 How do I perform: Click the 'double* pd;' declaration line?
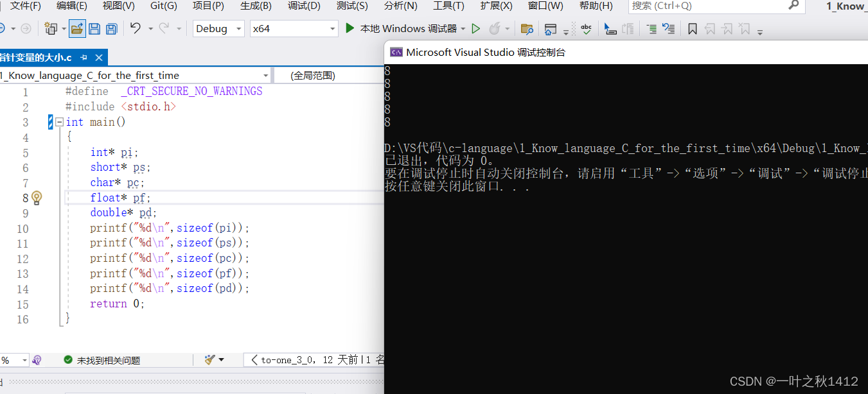pyautogui.click(x=123, y=212)
